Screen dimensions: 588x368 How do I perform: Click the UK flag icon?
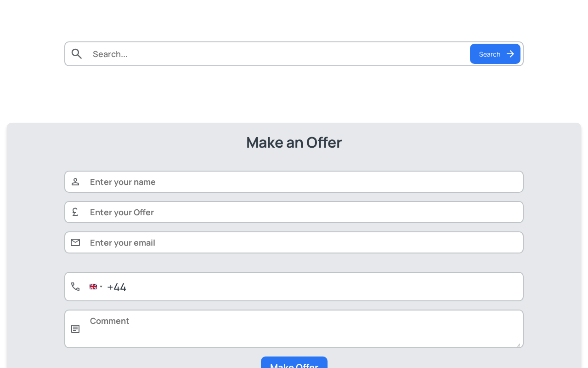coord(93,287)
